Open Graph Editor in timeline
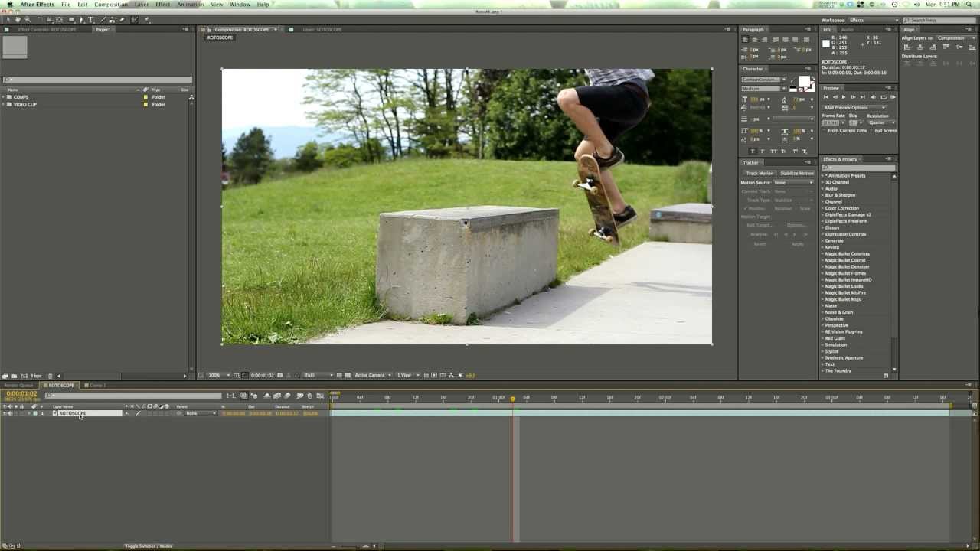 (320, 396)
